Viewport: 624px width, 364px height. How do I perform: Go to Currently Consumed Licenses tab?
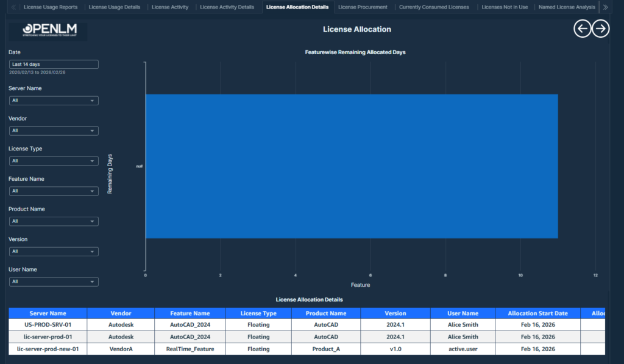click(434, 7)
